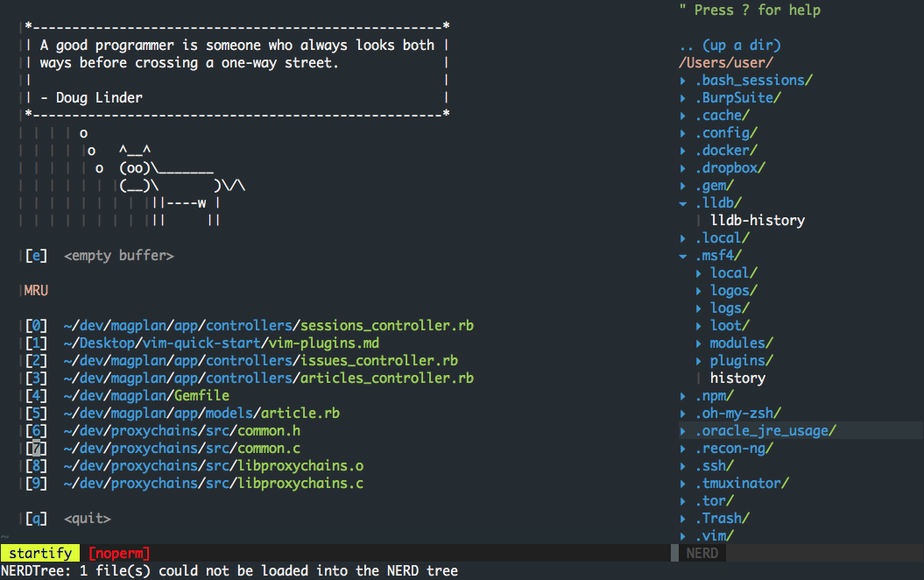This screenshot has width=924, height=580.
Task: Expand the .ssh folder arrow
Action: coord(682,466)
